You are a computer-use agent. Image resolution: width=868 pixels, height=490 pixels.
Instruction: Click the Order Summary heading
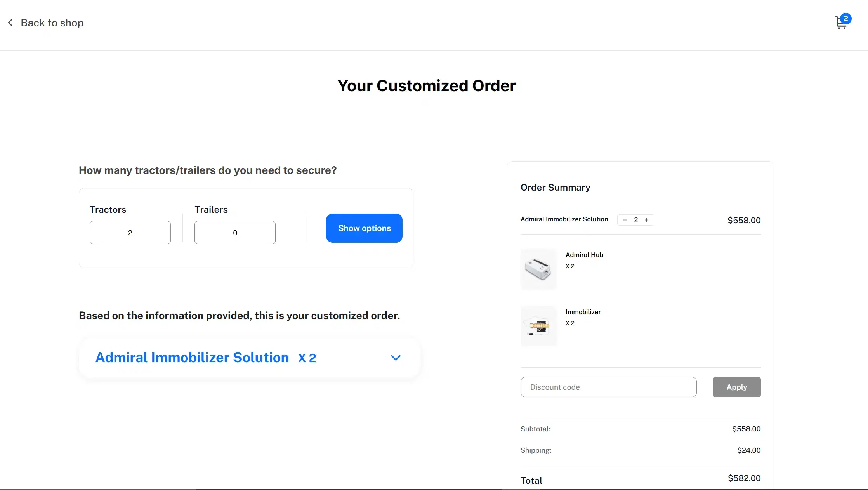[x=555, y=188]
